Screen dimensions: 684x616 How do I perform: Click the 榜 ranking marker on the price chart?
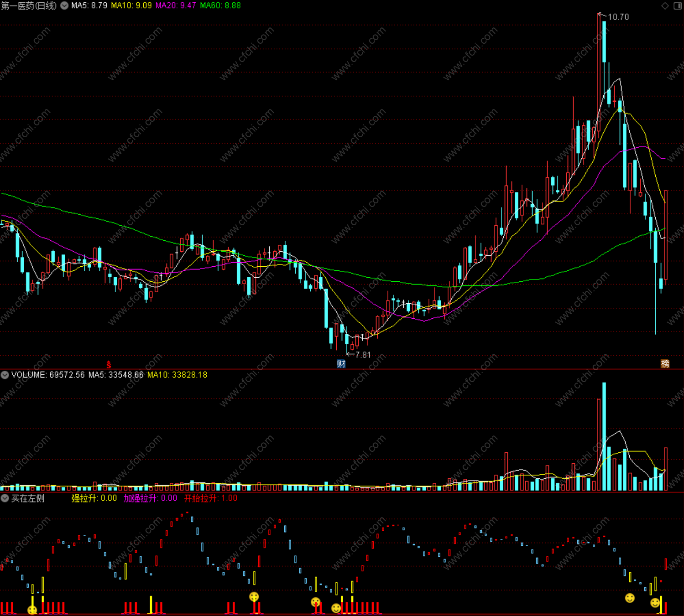tap(665, 364)
